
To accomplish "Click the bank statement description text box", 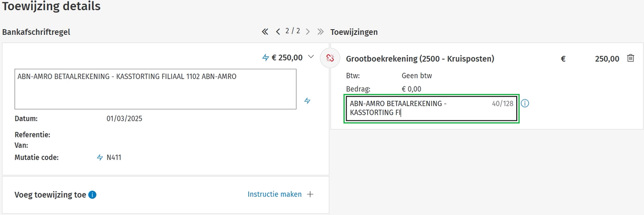I will (155, 89).
